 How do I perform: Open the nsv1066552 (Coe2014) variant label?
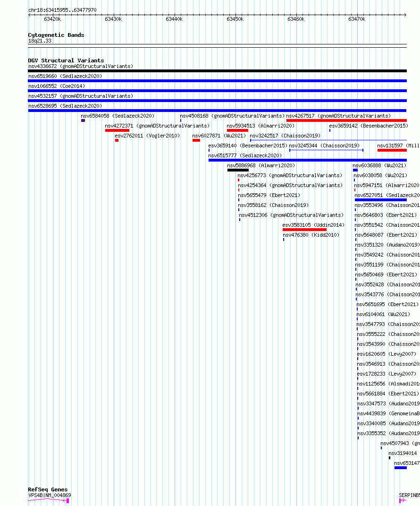coord(57,86)
